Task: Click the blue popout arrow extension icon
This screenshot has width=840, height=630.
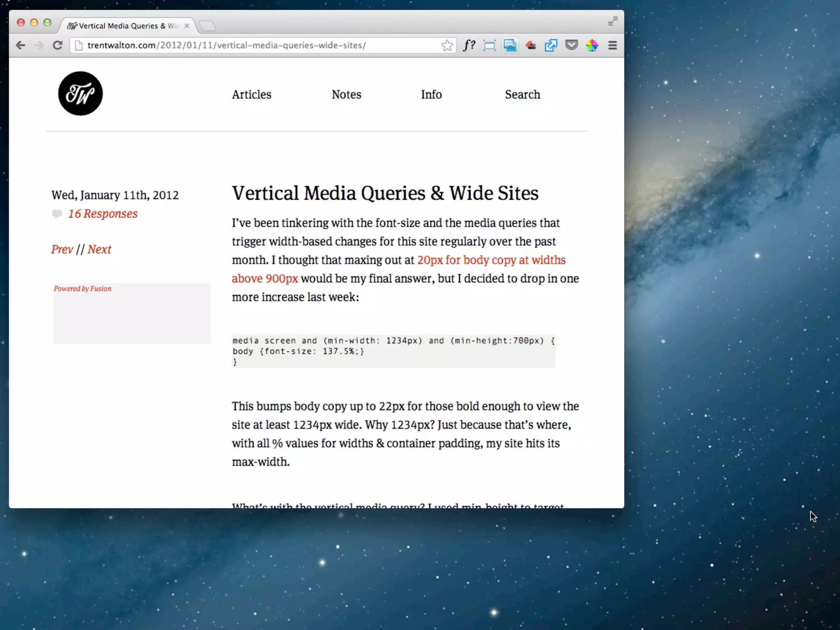Action: tap(551, 45)
